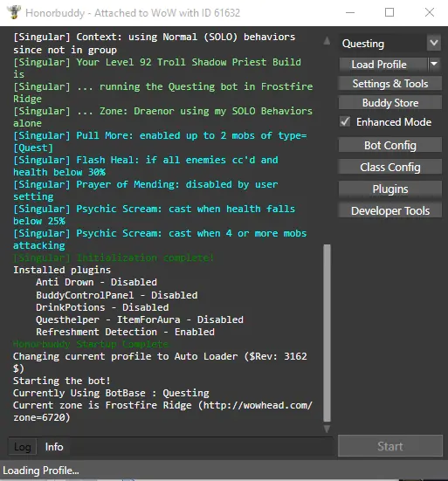Close the Honorbuddy window
The image size is (448, 481).
click(430, 12)
